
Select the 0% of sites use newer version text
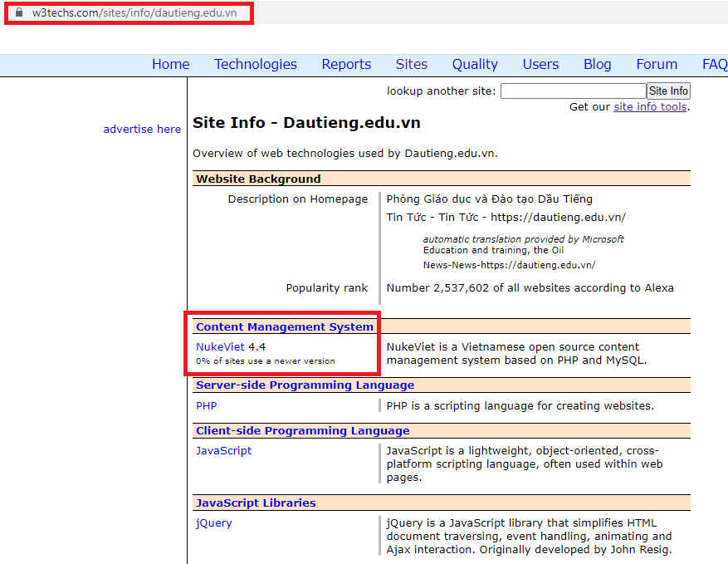265,361
